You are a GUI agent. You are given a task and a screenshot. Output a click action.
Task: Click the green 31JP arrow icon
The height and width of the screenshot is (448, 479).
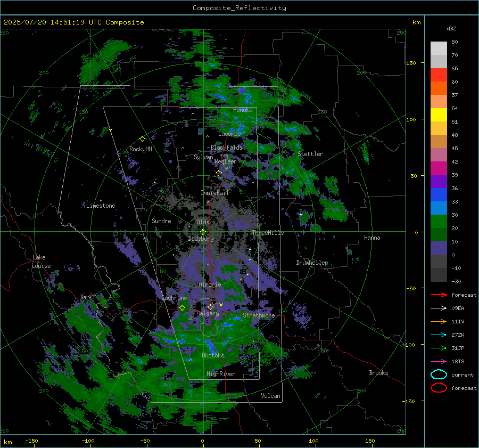[x=439, y=348]
